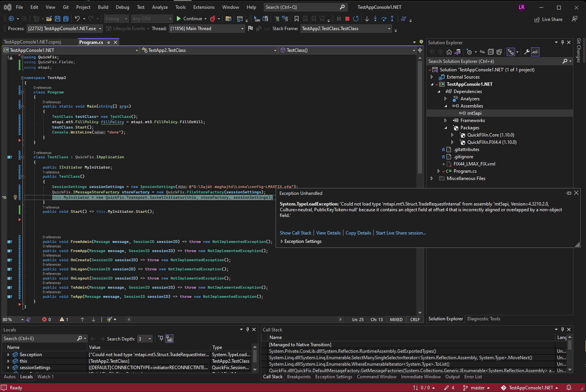Screen dimensions: 586x392
Task: Switch to the TestAppConsole1.NET.csproj tab
Action: [x=32, y=42]
